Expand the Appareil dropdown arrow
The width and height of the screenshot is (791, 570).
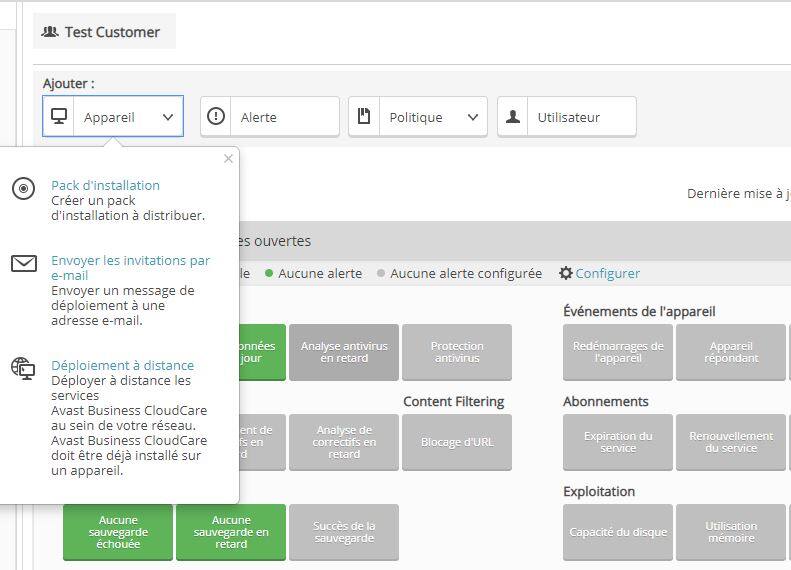(x=168, y=117)
